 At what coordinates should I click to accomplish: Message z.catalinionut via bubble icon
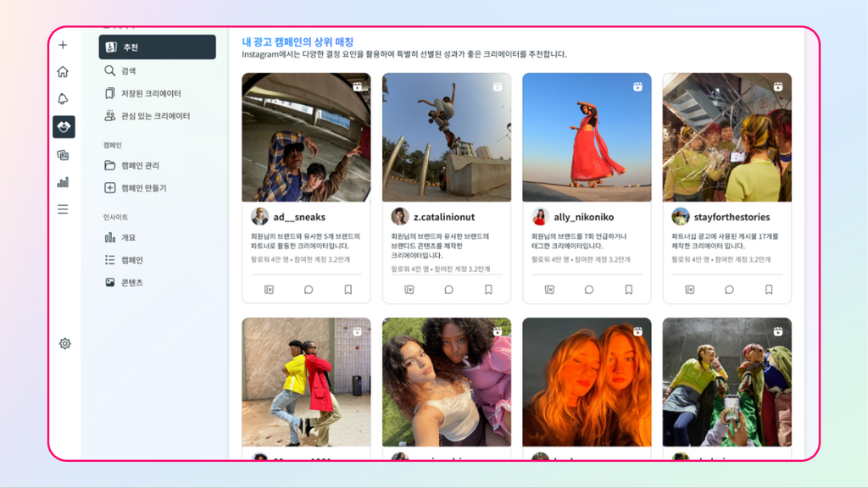coord(449,290)
